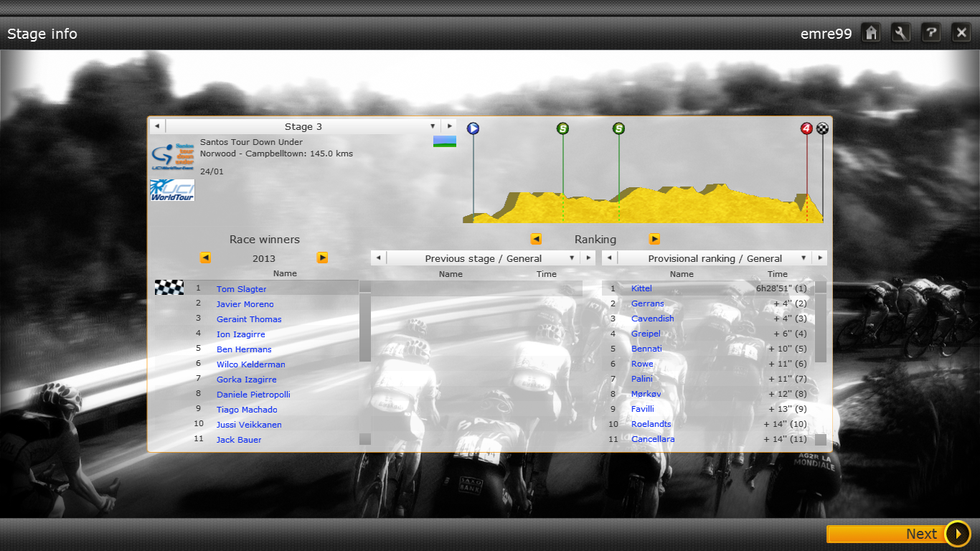Open the Stage 3 dropdown
980x551 pixels.
tap(433, 126)
